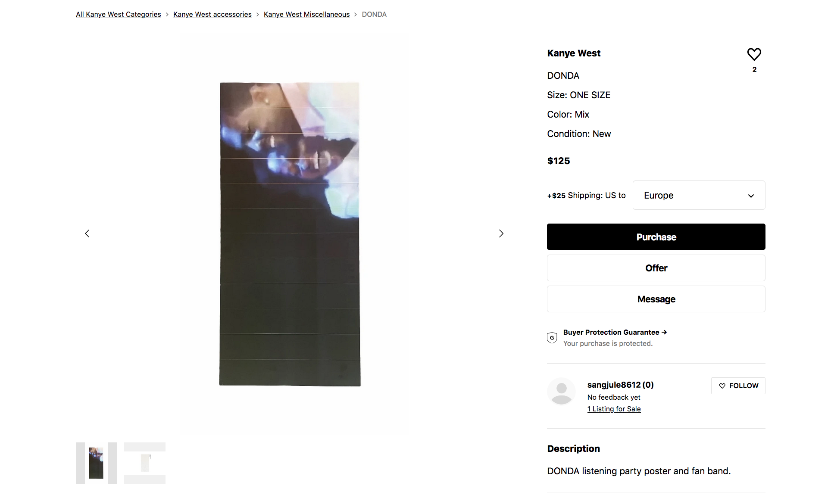Image resolution: width=831 pixels, height=504 pixels.
Task: Go to All Kanye West Categories breadcrumb
Action: pos(119,14)
